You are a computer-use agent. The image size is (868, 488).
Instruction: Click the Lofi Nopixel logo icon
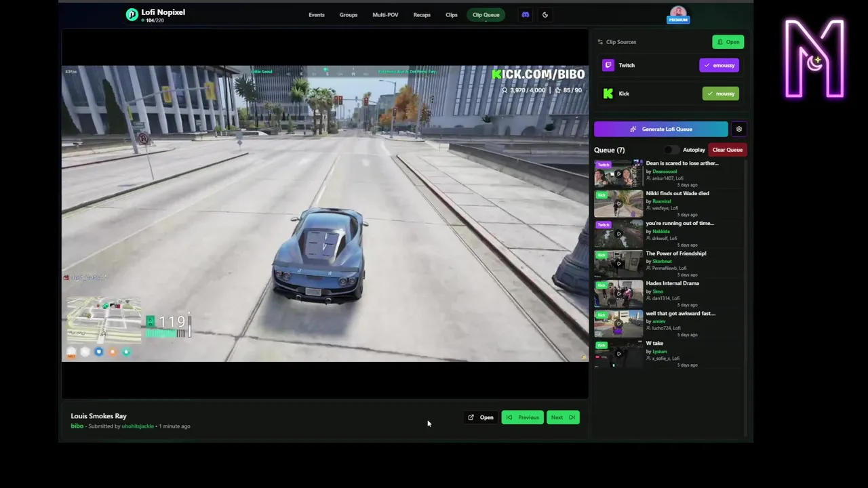[x=132, y=15]
